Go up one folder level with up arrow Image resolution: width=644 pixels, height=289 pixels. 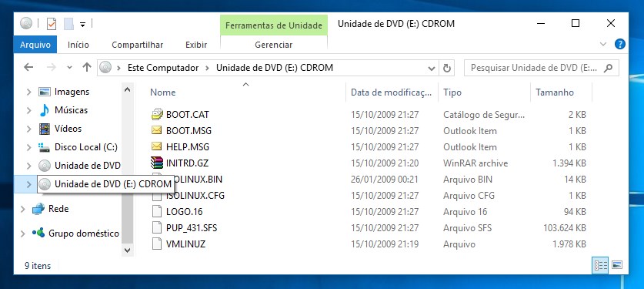point(87,67)
